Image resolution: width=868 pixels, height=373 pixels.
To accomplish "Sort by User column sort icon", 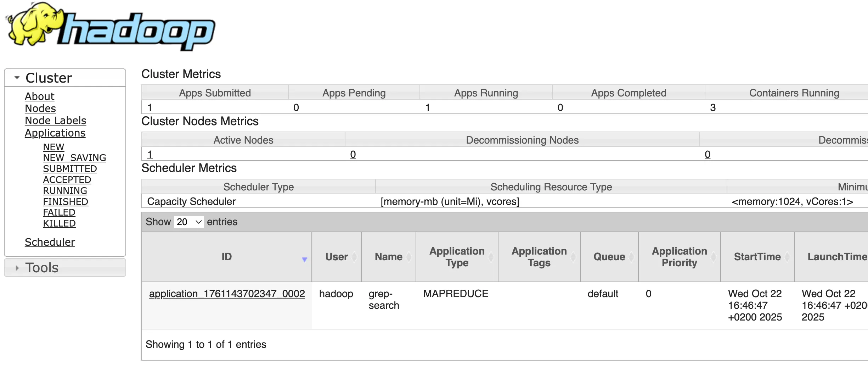I will pos(354,257).
